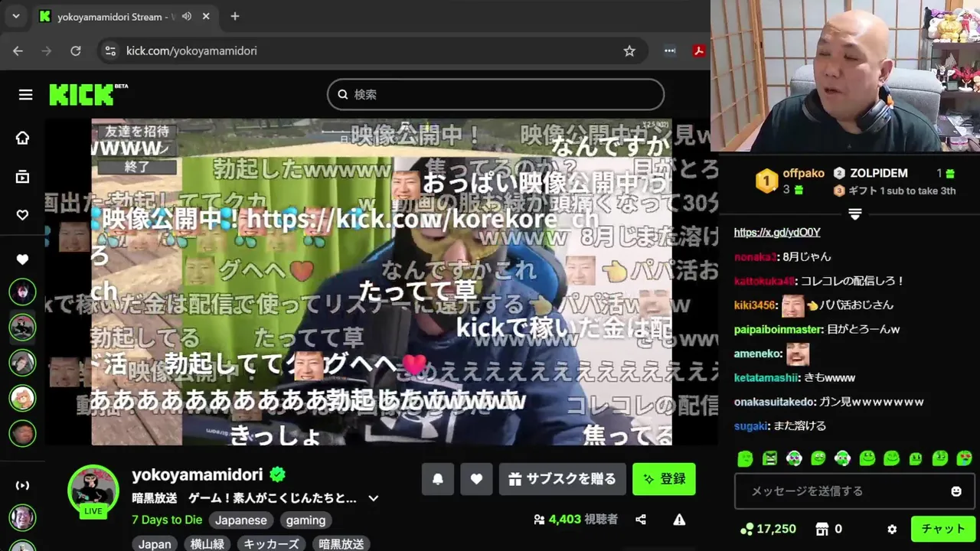Open the outlined heart Following sidebar icon
The image size is (980, 551).
pos(22,215)
